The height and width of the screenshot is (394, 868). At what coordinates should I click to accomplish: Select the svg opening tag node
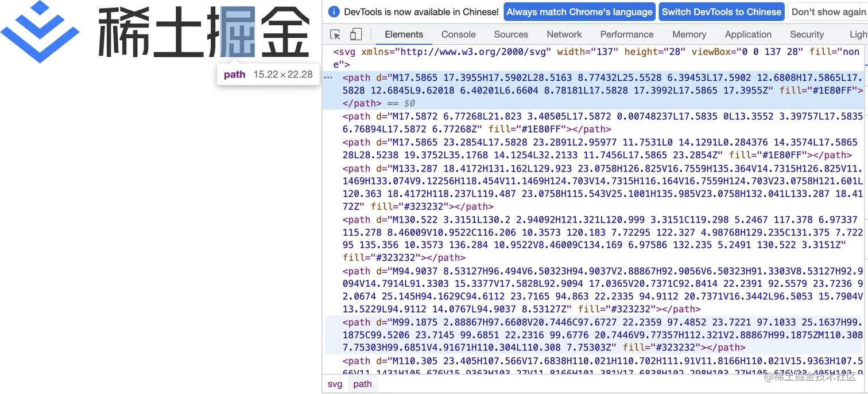595,58
